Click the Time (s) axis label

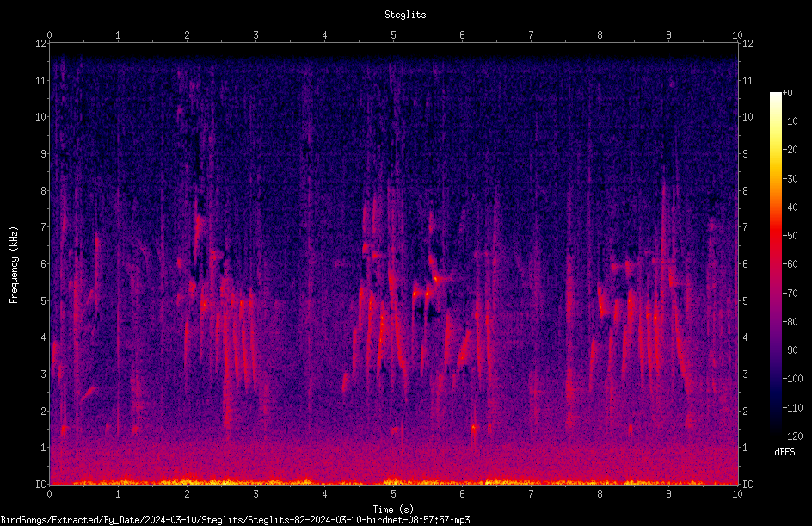coord(394,510)
